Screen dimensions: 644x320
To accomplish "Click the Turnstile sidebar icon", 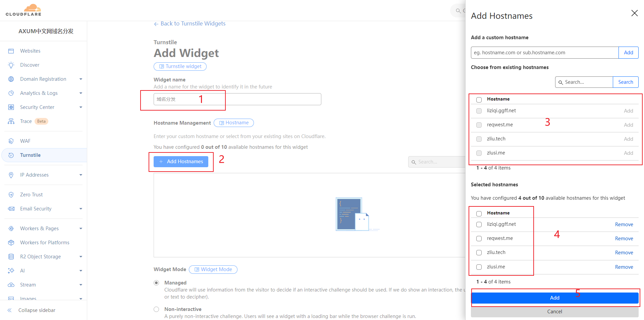I will (x=11, y=155).
